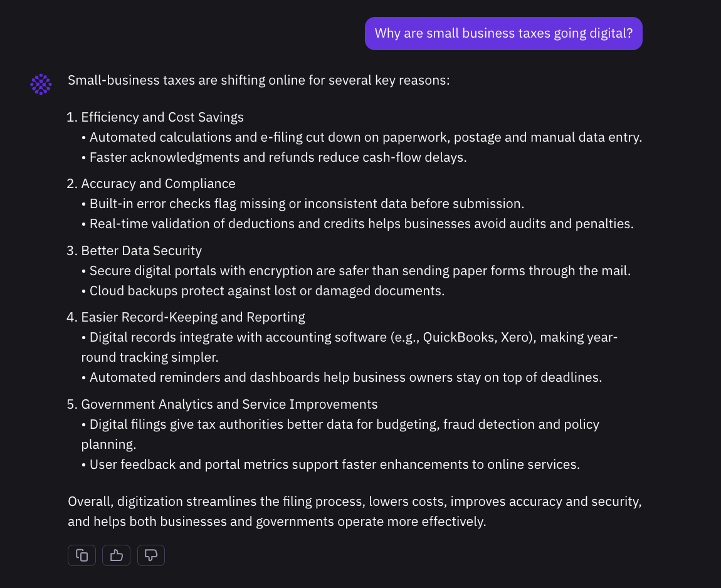This screenshot has width=721, height=588.
Task: Click the 'Why are small business taxes going digital?' prompt
Action: coord(503,33)
